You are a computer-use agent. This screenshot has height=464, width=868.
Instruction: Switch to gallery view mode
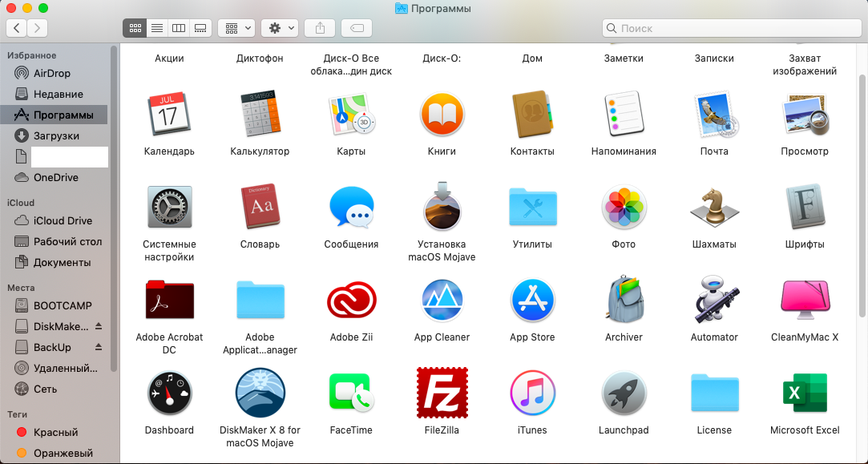tap(200, 28)
